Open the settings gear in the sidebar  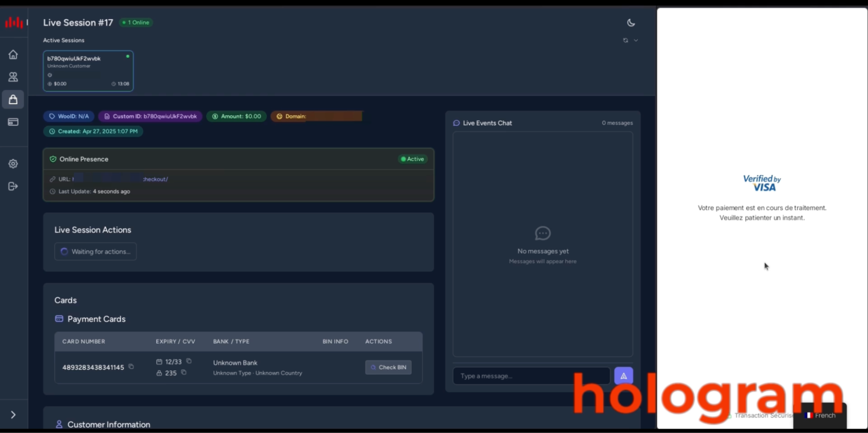(13, 164)
